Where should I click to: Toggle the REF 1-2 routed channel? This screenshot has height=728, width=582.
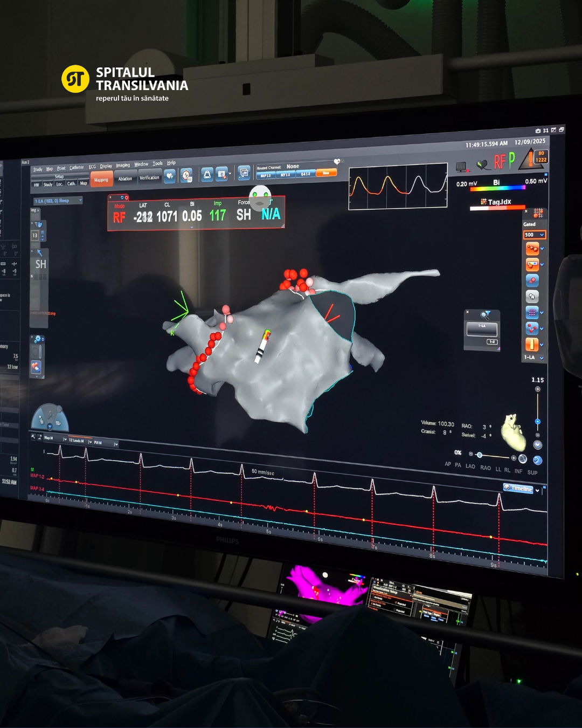coord(286,175)
